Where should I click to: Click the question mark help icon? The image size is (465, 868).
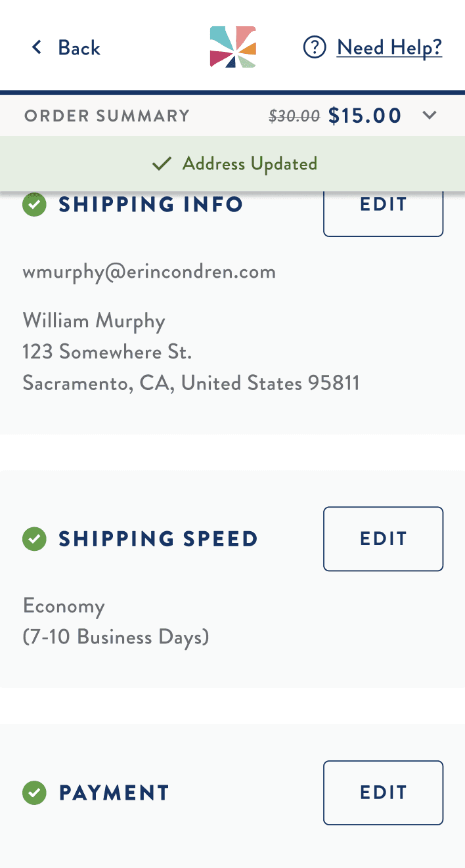coord(315,47)
